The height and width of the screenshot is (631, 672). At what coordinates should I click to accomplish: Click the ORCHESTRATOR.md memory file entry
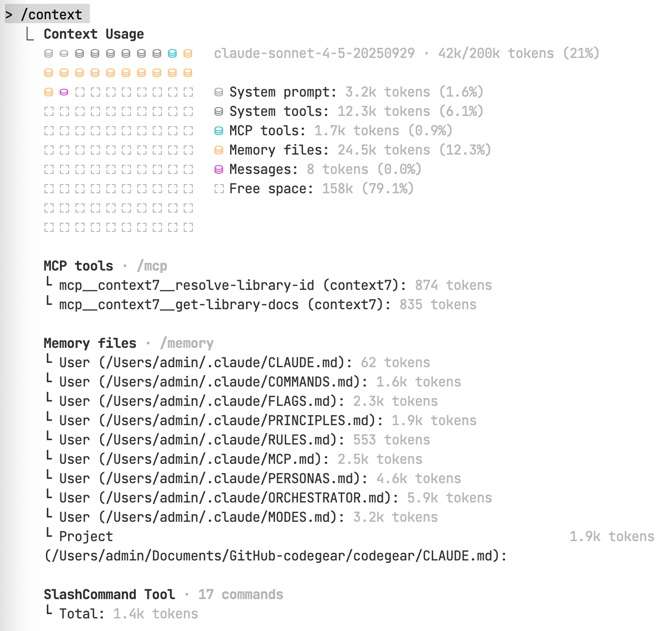[x=268, y=498]
